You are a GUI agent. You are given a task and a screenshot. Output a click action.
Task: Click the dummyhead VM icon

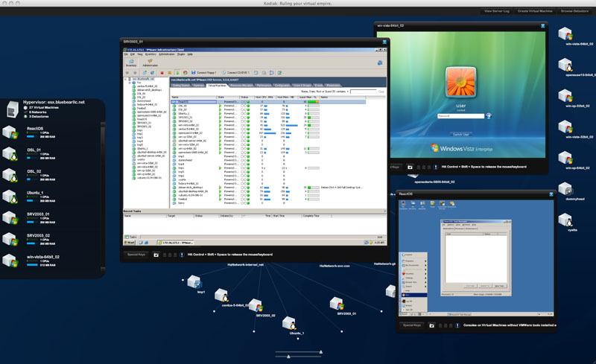click(566, 189)
